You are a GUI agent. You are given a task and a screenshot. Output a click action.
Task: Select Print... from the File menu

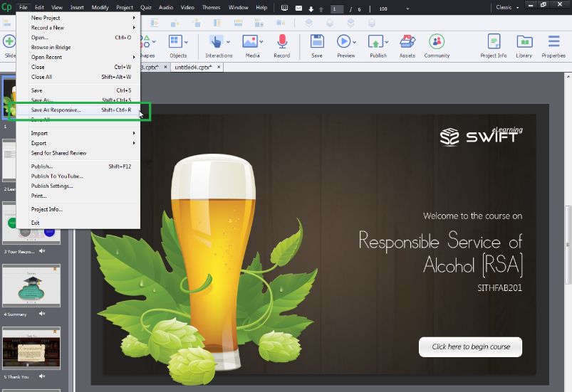click(78, 196)
